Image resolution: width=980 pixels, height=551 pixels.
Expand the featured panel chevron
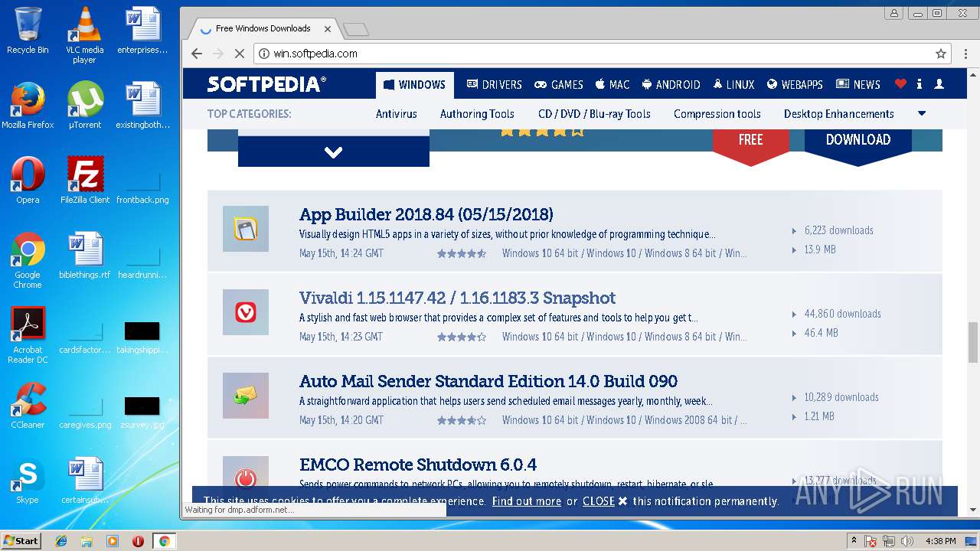[x=334, y=152]
